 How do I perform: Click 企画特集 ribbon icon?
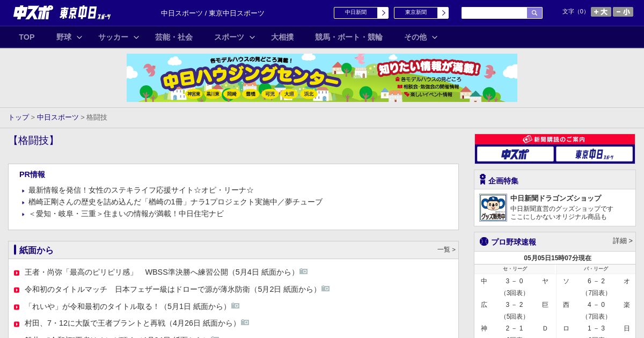point(482,179)
